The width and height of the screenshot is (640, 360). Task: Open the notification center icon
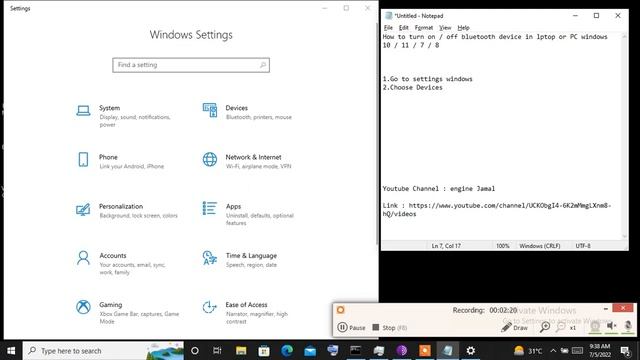624,351
